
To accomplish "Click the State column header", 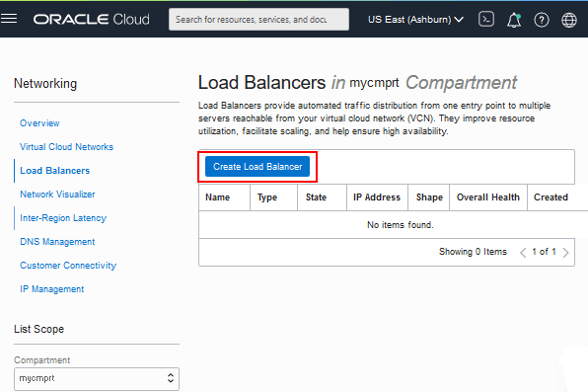I will tap(323, 197).
